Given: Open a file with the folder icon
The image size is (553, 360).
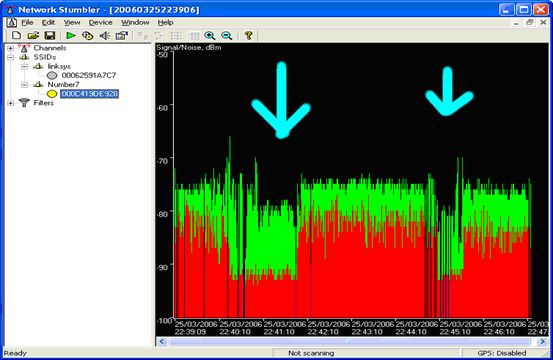Looking at the screenshot, I should point(33,35).
